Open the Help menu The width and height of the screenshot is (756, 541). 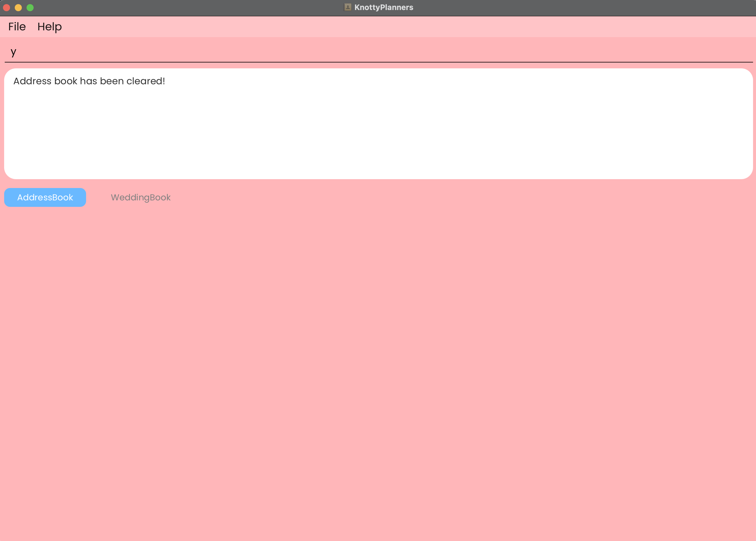[49, 27]
